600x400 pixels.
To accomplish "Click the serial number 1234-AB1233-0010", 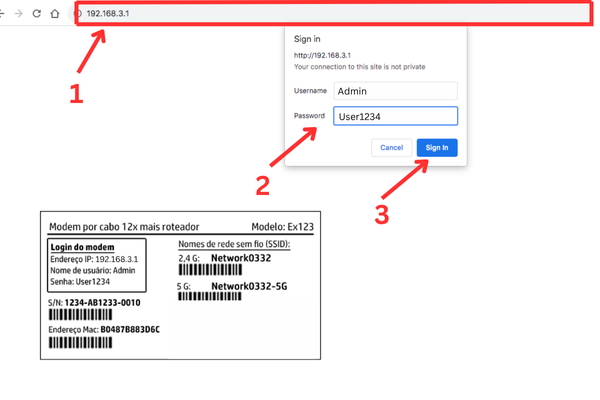I will pyautogui.click(x=103, y=303).
